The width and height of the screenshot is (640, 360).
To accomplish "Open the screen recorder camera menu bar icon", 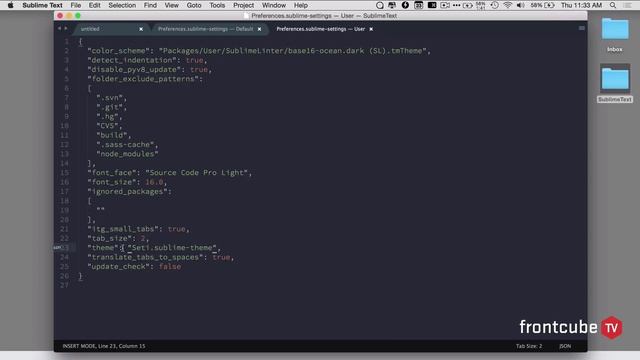I will pyautogui.click(x=444, y=5).
